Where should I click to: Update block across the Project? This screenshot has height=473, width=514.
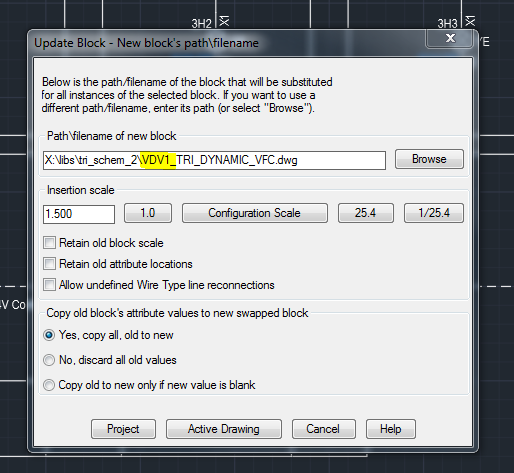point(123,429)
